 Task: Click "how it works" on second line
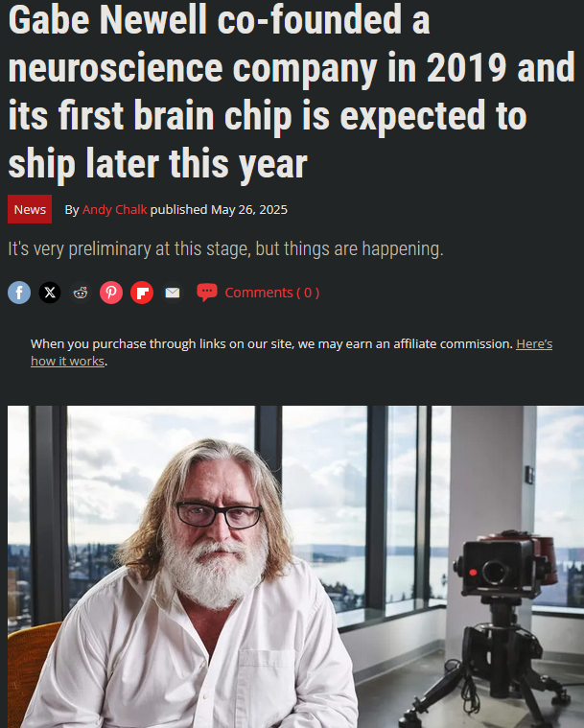[68, 362]
